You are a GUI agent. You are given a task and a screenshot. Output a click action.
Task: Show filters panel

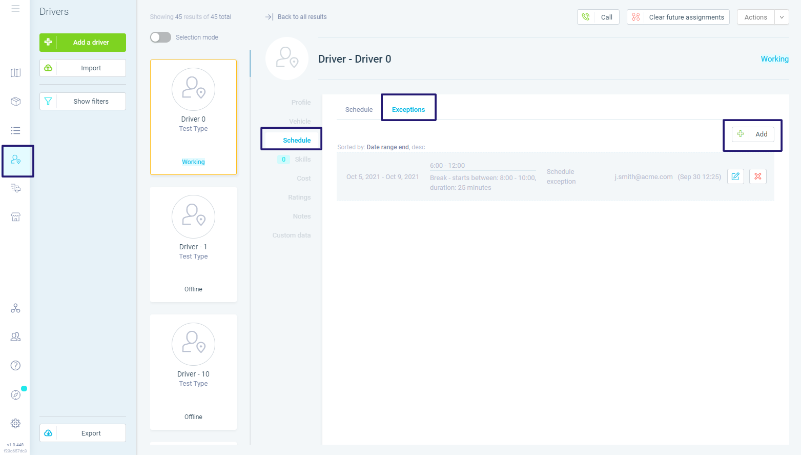click(x=83, y=101)
